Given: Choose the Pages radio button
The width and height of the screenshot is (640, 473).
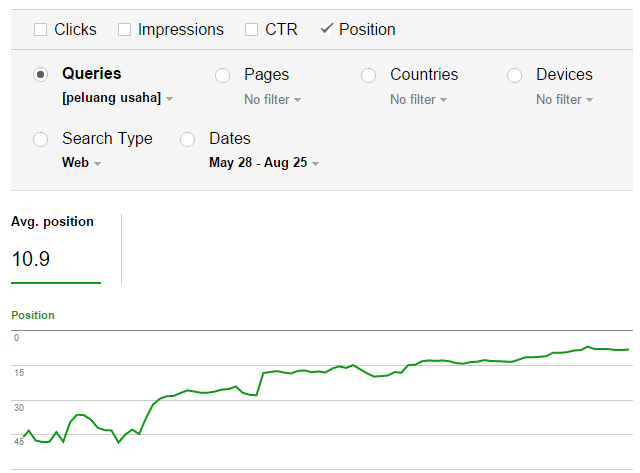Looking at the screenshot, I should click(x=223, y=75).
